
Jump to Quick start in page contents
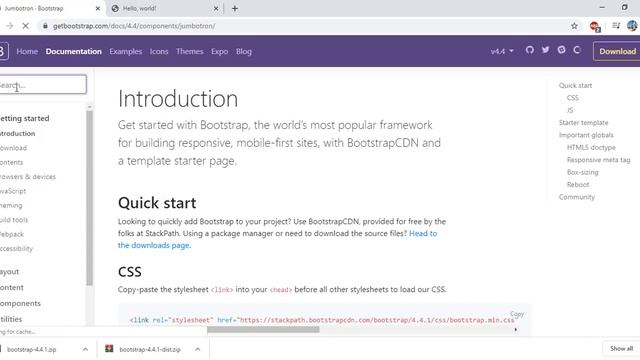pyautogui.click(x=575, y=85)
